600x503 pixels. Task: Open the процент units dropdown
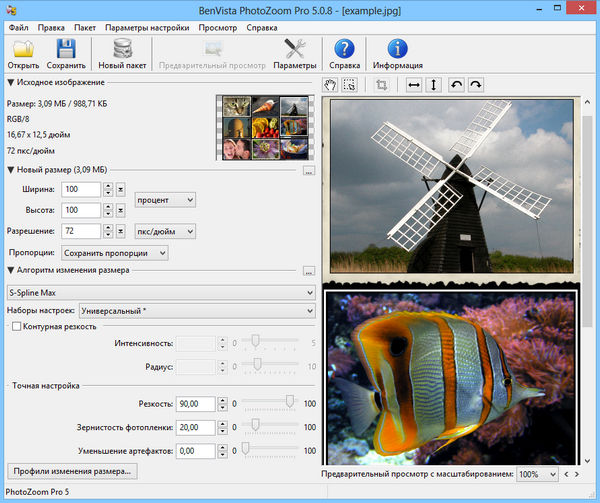point(165,199)
